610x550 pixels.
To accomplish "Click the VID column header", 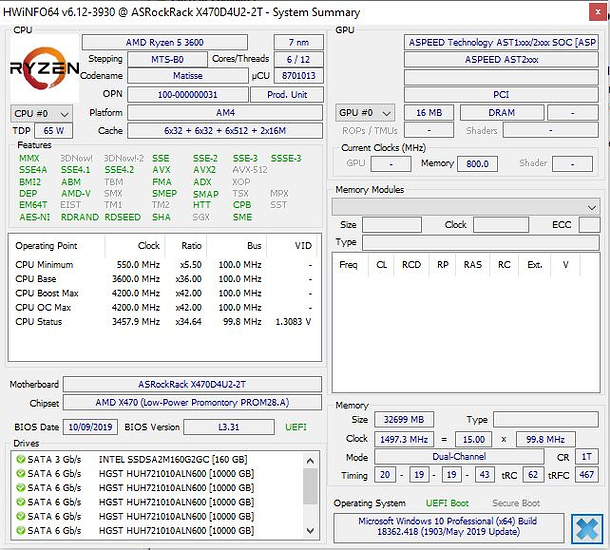I will 303,246.
